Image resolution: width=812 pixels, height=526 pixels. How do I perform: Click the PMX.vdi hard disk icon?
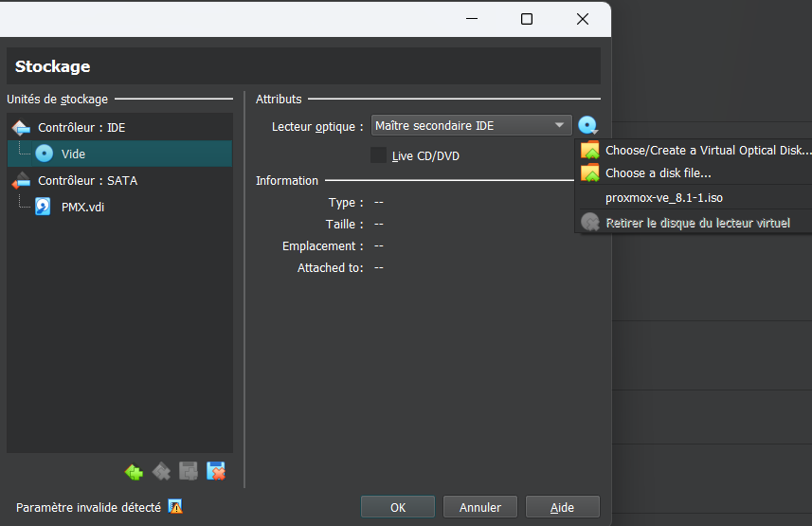[x=43, y=207]
